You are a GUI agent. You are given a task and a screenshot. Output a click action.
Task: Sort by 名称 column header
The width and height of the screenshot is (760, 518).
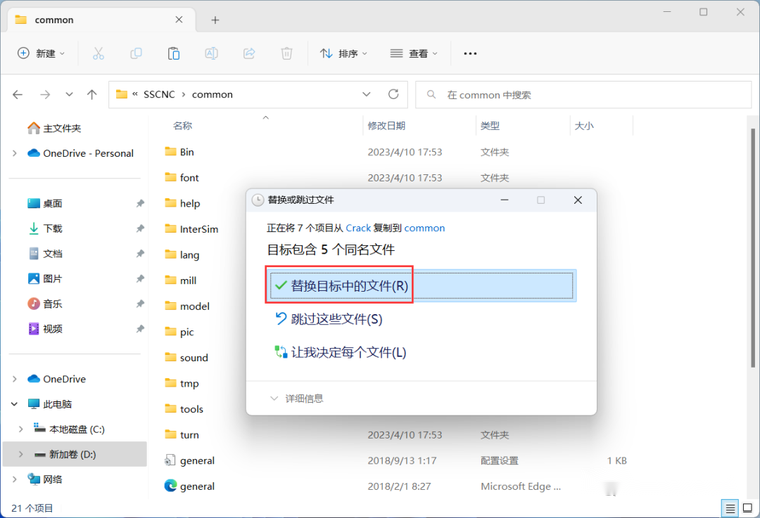[183, 126]
